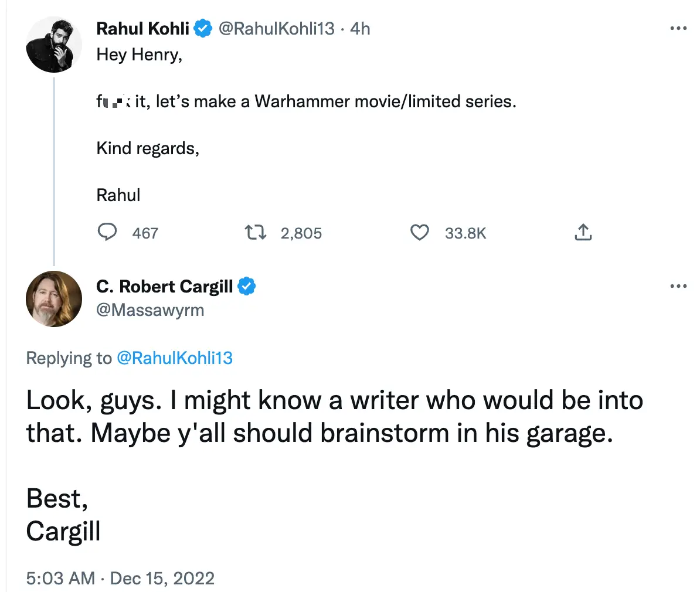Click the 33.8K likes count

coord(465,233)
